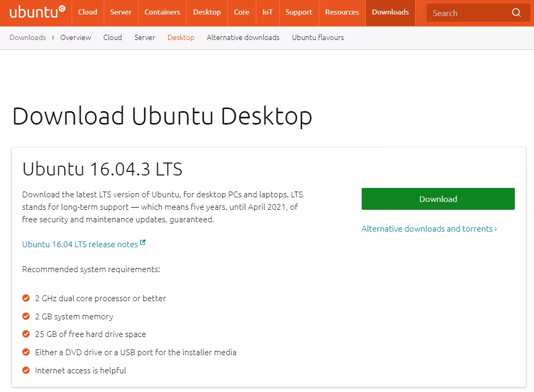Open the Desktop item in orange navigation bar
Screen dimensions: 534x392
[x=207, y=12]
